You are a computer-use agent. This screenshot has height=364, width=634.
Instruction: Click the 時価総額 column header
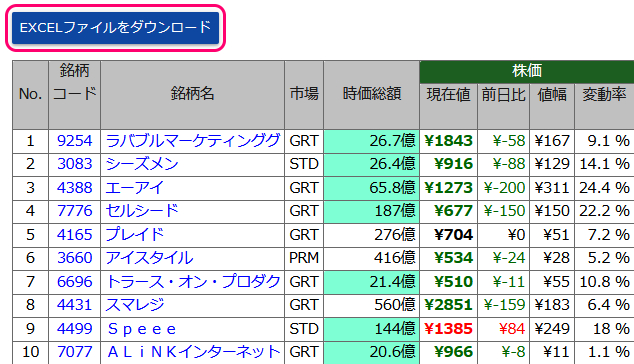point(372,94)
